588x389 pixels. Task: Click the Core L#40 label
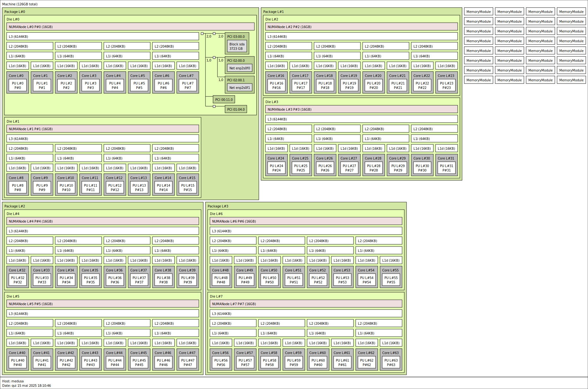[17, 353]
